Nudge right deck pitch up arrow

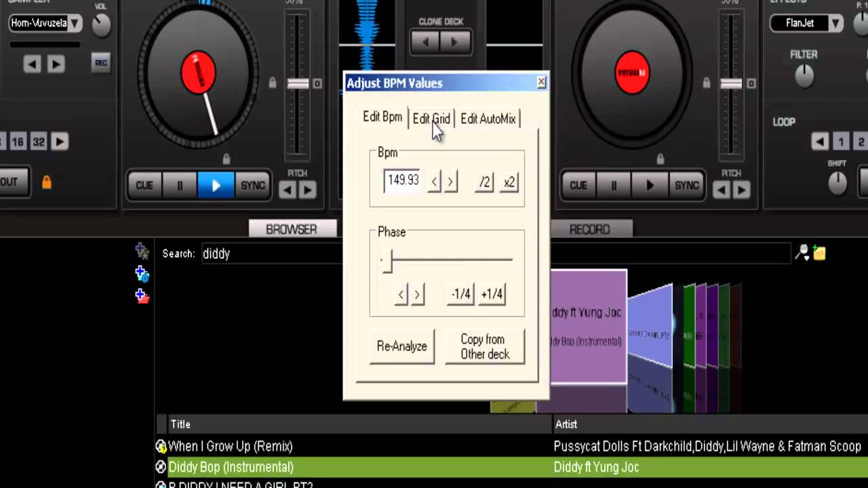pos(741,190)
